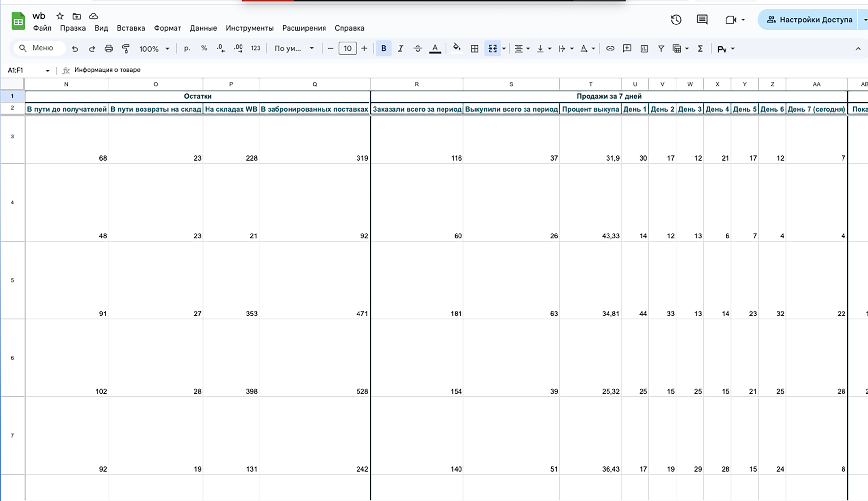Select the paint format tool
The image size is (868, 501).
pos(126,49)
